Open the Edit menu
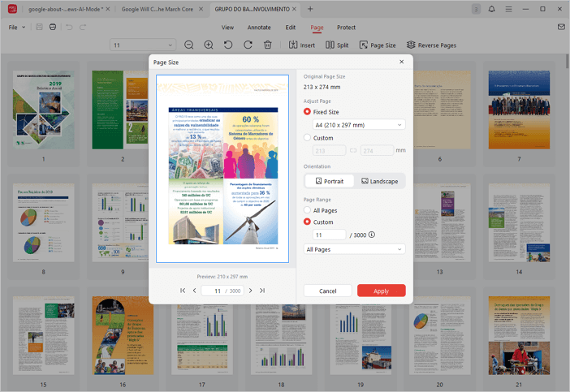 [291, 28]
